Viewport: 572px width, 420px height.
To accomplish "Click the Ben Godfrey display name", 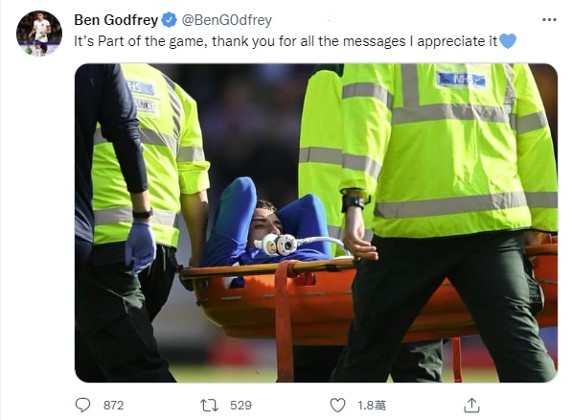I will (116, 20).
